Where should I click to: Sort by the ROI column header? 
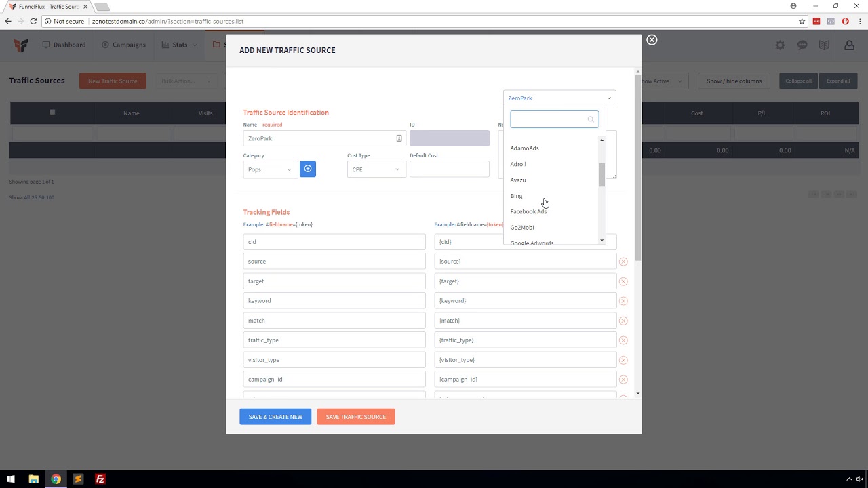pos(825,113)
